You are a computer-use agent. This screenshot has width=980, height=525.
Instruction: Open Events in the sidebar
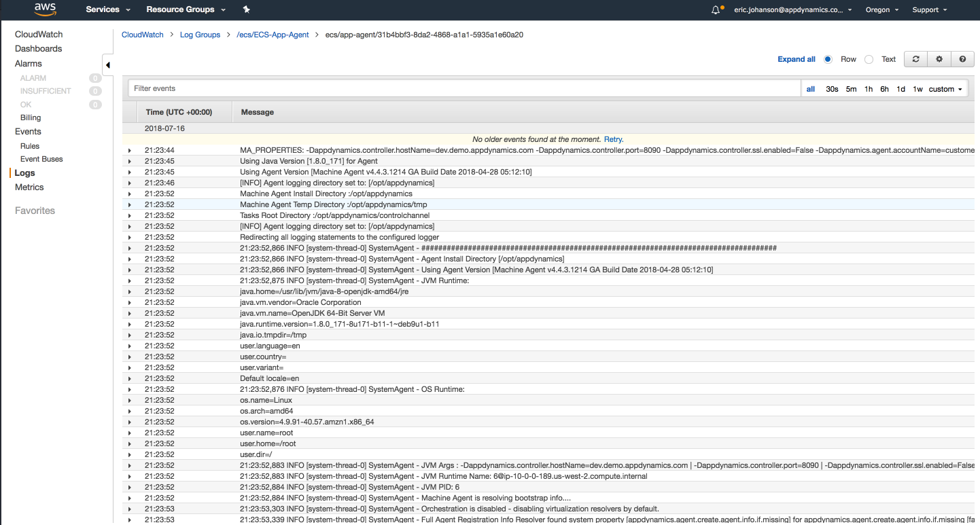click(28, 132)
